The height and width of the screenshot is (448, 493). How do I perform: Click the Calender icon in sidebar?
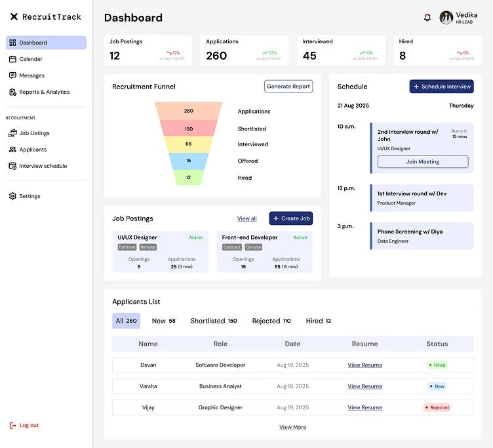pyautogui.click(x=12, y=59)
